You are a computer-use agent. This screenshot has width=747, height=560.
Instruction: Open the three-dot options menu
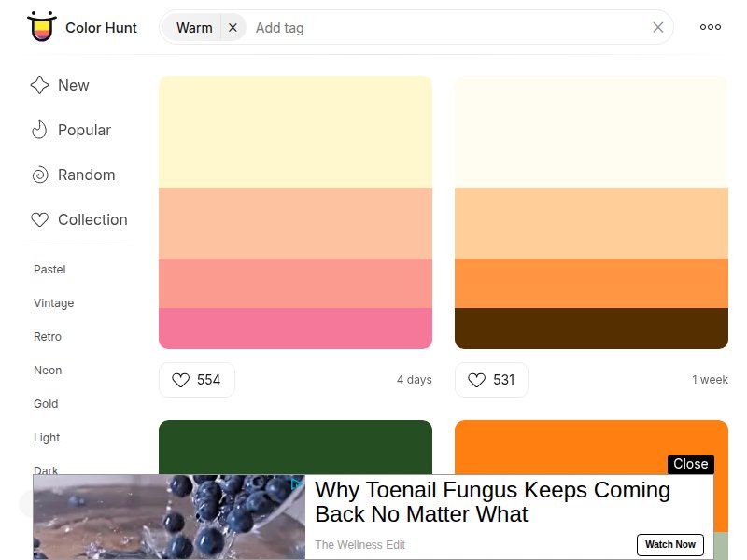click(710, 27)
